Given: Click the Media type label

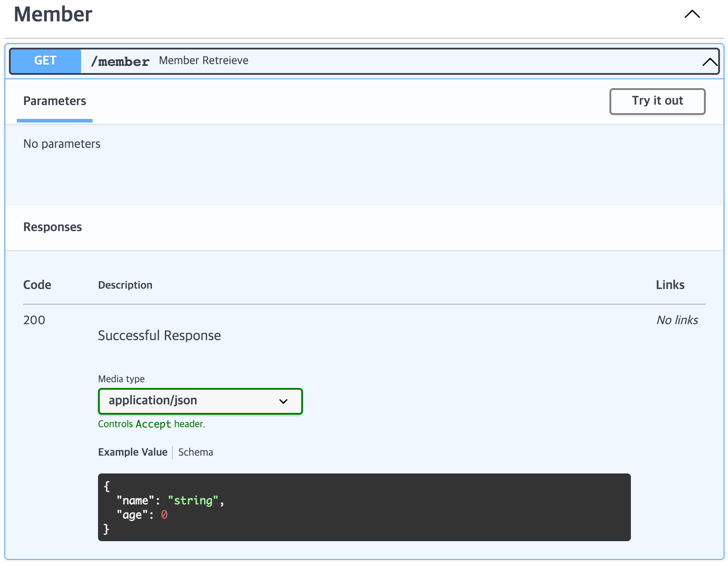Looking at the screenshot, I should [121, 379].
